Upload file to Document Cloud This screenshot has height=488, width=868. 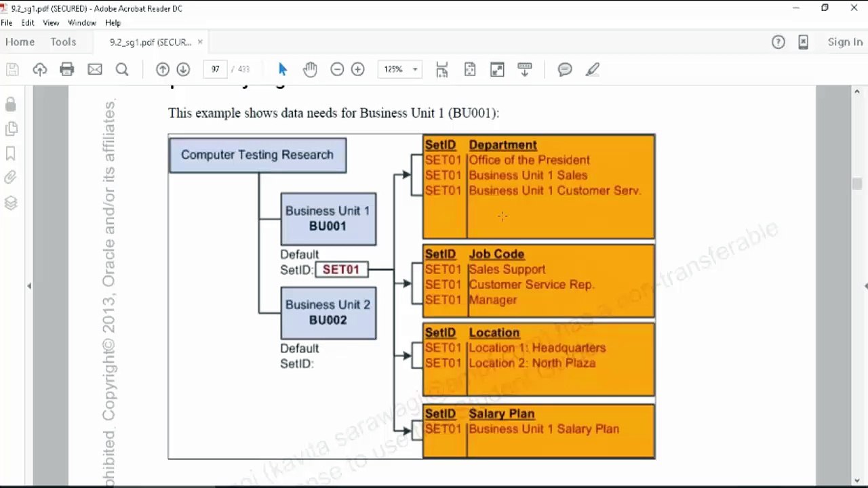[40, 69]
